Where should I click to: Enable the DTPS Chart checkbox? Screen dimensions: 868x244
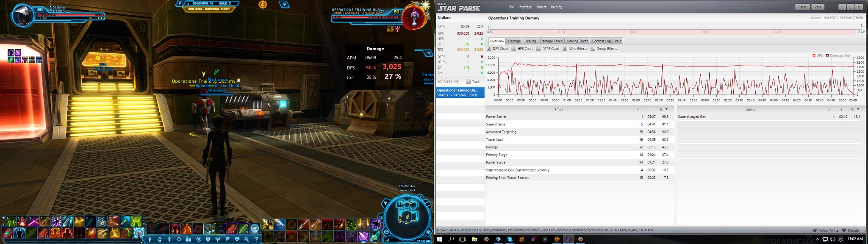coord(538,49)
